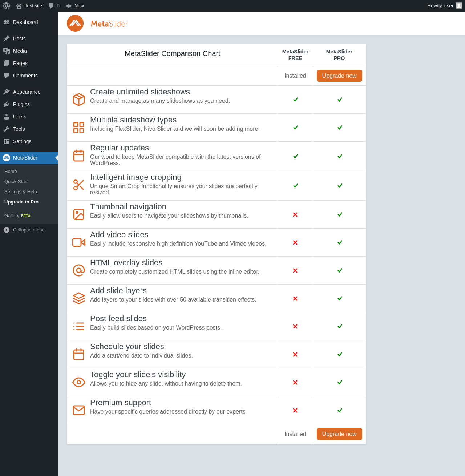Click FREE red cross for Premium support
Image resolution: width=465 pixels, height=476 pixels.
295,411
